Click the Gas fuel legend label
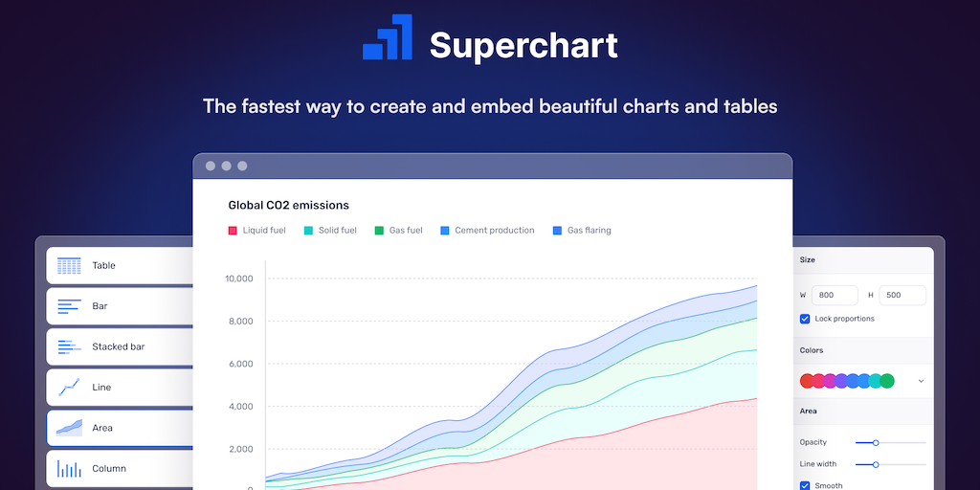Image resolution: width=980 pixels, height=490 pixels. [406, 231]
